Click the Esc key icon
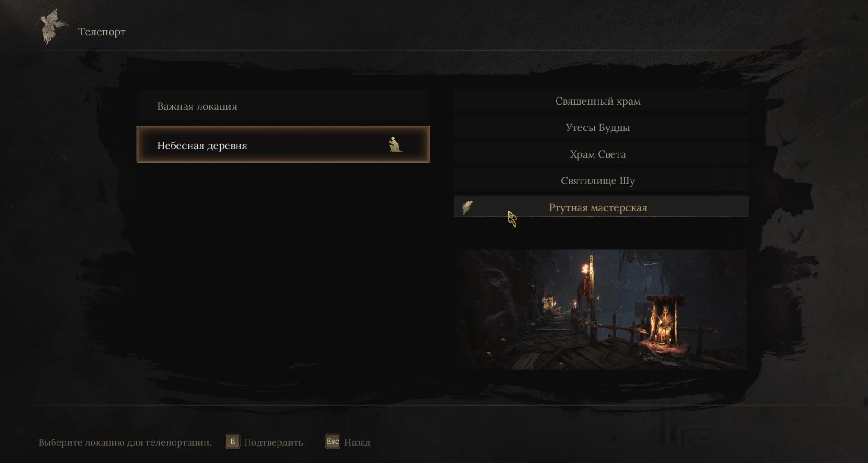 pyautogui.click(x=332, y=442)
